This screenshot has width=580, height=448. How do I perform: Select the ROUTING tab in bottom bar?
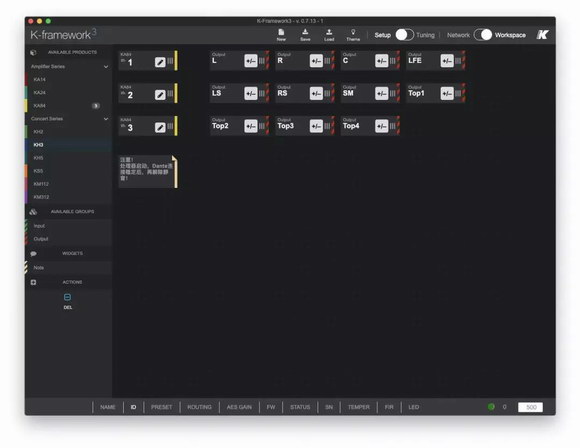click(199, 407)
